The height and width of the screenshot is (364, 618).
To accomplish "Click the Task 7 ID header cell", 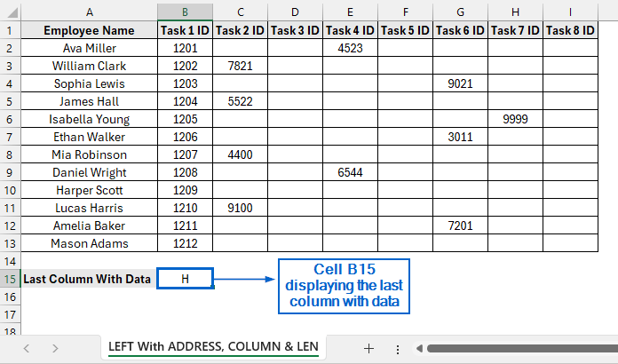I will click(x=516, y=30).
